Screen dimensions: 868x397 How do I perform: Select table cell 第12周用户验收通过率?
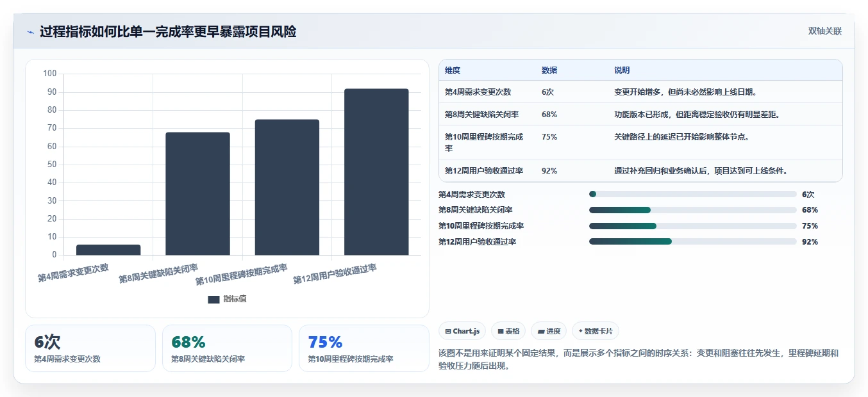[x=484, y=171]
